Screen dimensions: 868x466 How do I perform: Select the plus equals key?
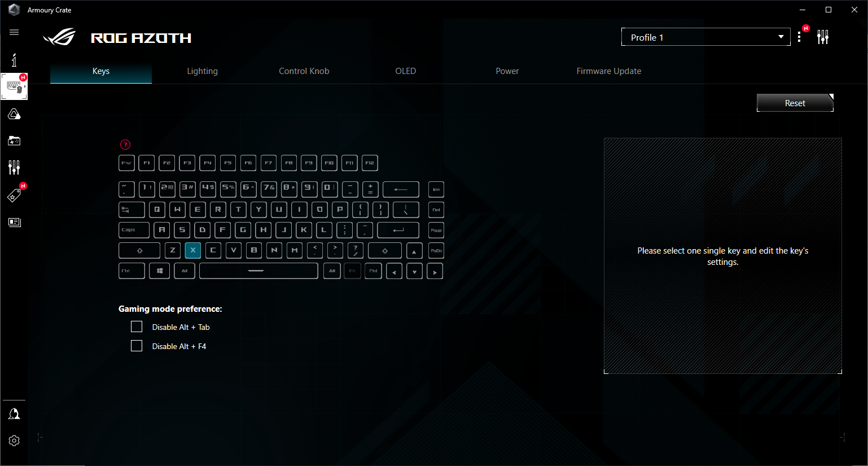(370, 189)
